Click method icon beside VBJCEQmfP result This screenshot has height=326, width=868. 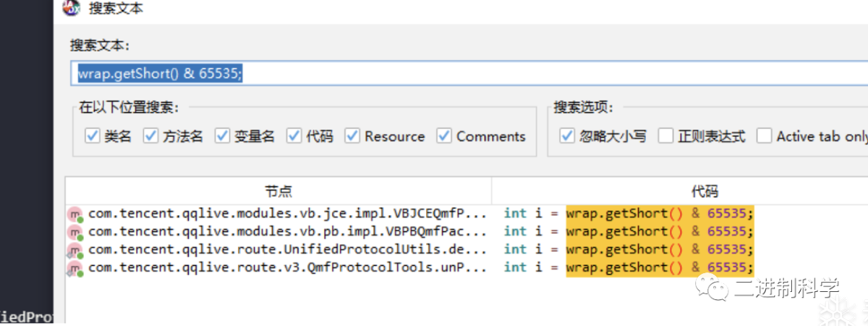75,214
